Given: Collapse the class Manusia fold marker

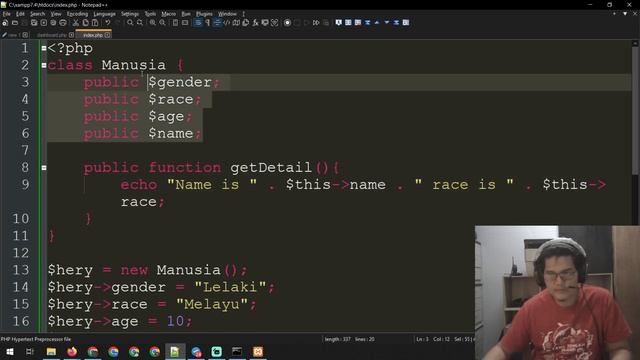Looking at the screenshot, I should (44, 65).
